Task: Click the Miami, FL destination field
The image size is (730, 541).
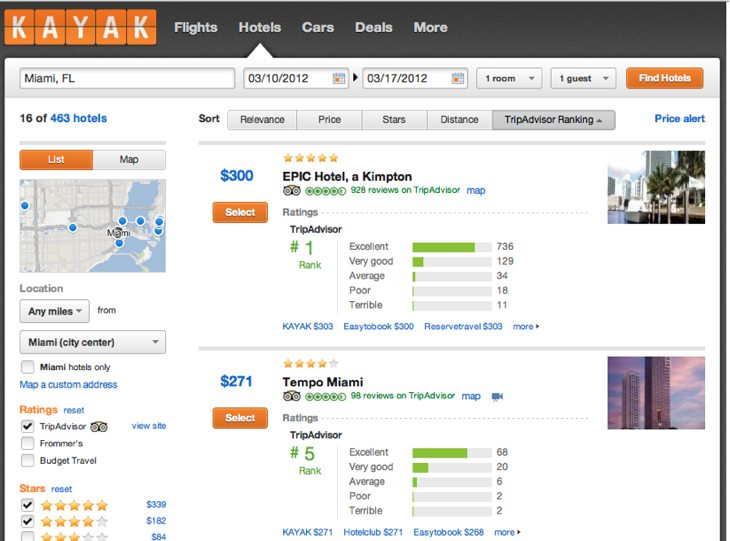Action: 127,78
